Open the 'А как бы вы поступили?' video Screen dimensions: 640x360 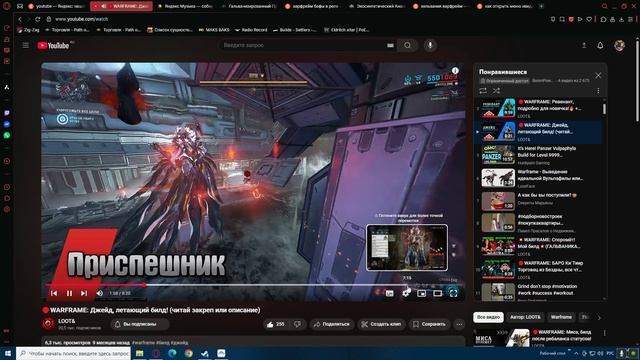[539, 201]
